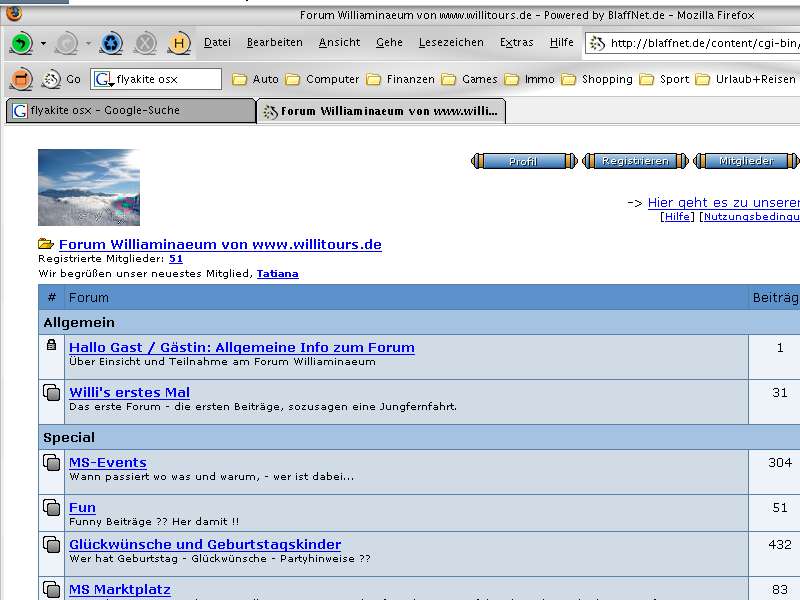
Task: Click the post count 304 for MS-Events
Action: pyautogui.click(x=780, y=463)
